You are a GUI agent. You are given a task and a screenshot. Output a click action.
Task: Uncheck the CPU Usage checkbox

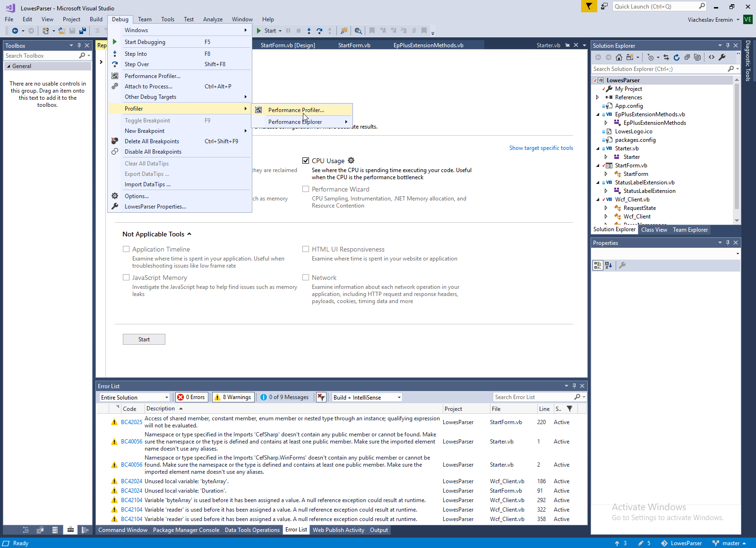(306, 161)
